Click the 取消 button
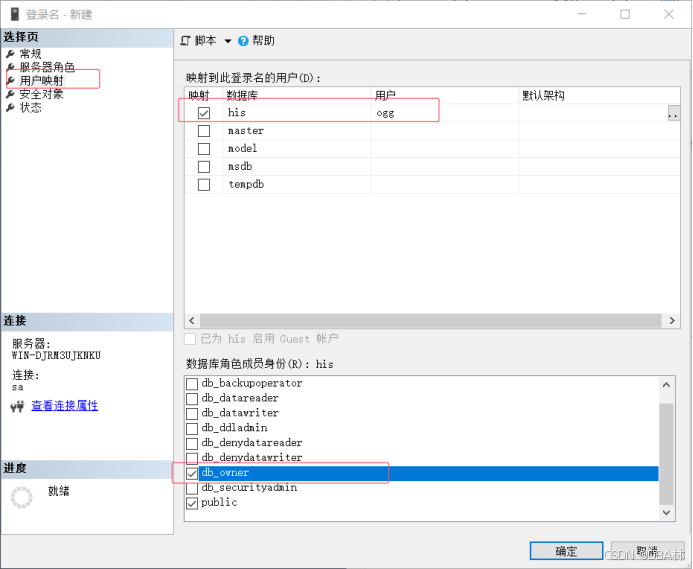693x569 pixels. 647,551
